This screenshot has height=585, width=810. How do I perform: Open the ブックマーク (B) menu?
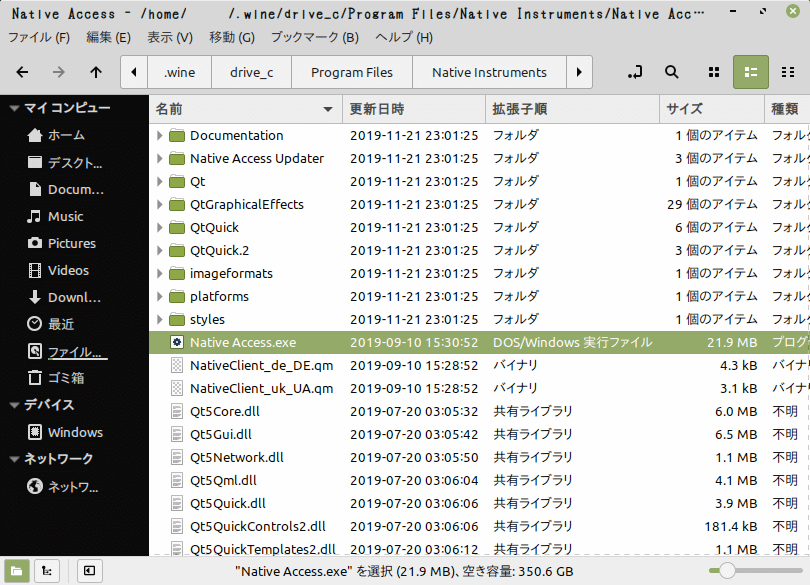(314, 37)
